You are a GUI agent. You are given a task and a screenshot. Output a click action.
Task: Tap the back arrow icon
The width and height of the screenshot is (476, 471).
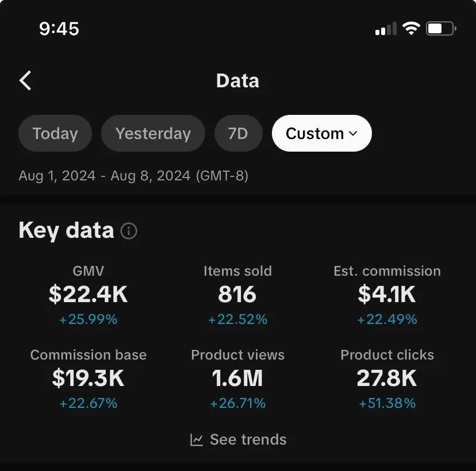[25, 80]
